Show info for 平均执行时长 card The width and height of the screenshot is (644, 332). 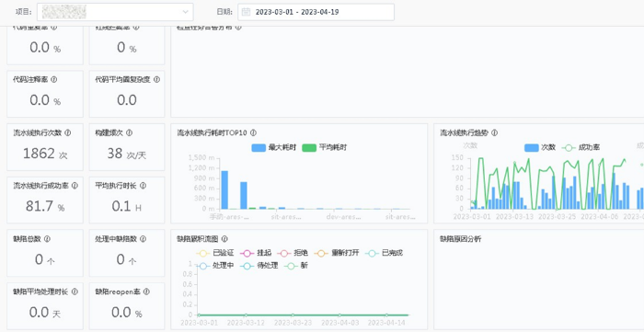click(143, 186)
